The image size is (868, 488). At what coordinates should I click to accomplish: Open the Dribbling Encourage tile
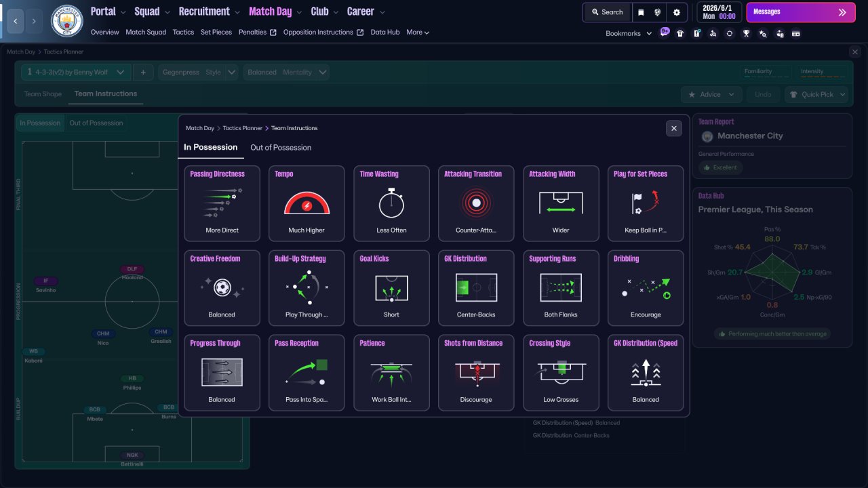[646, 288]
